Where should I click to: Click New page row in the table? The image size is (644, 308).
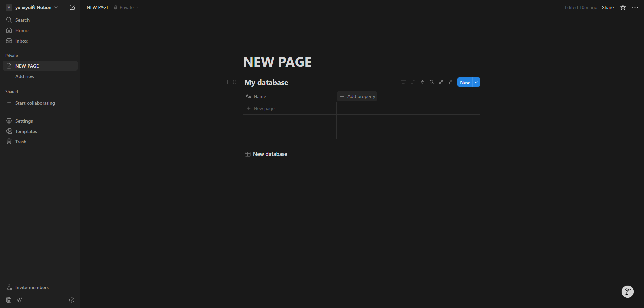[x=289, y=108]
